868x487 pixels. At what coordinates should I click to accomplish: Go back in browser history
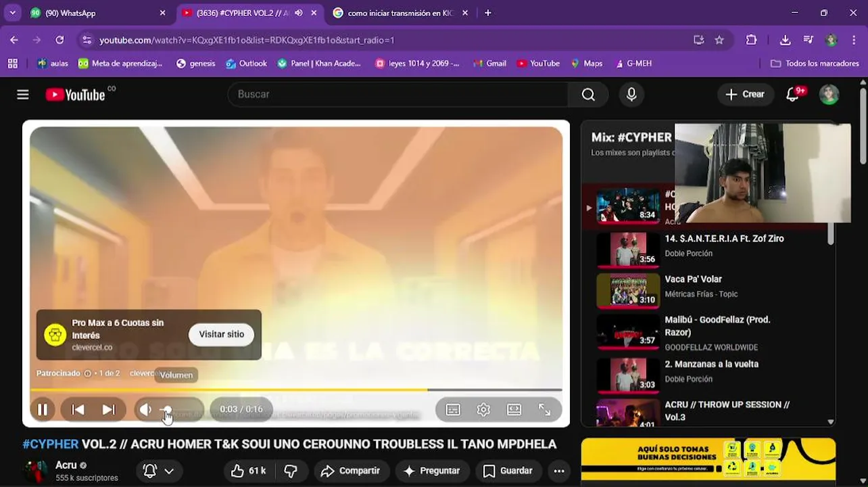tap(14, 40)
